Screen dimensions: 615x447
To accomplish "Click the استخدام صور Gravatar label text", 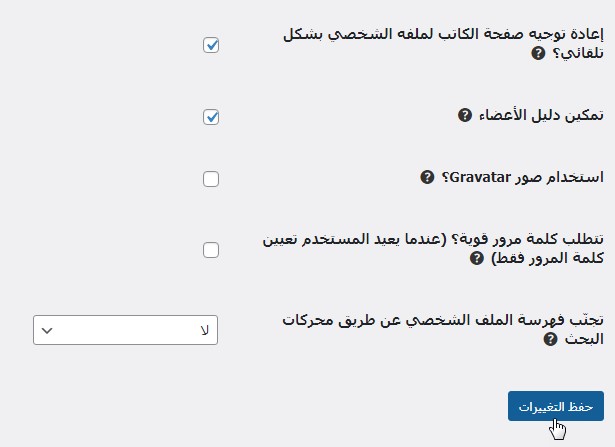I will click(x=522, y=177).
